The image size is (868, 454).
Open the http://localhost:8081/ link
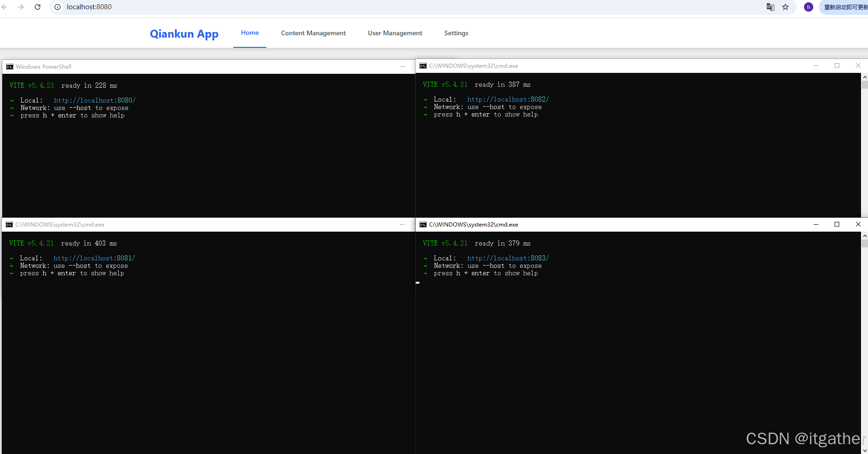click(94, 258)
